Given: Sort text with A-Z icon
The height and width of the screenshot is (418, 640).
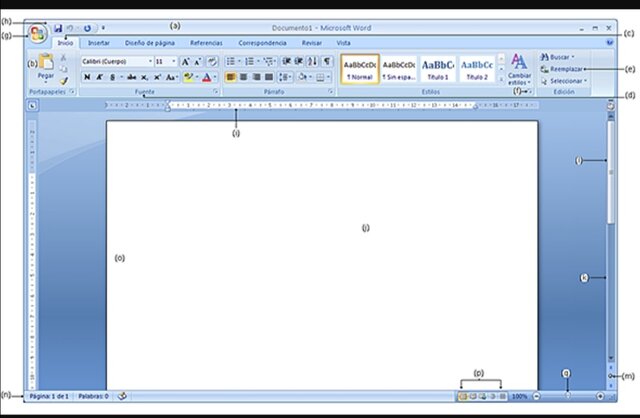Looking at the screenshot, I should pyautogui.click(x=312, y=62).
